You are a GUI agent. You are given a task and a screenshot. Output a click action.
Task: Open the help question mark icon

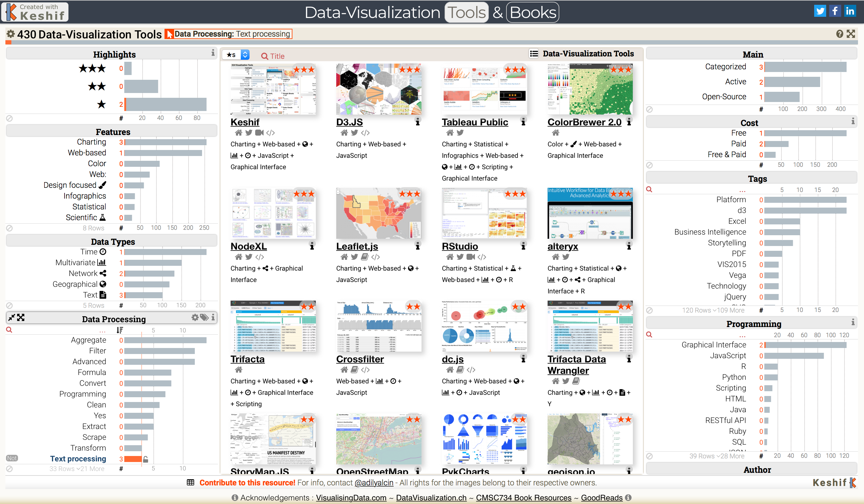839,34
